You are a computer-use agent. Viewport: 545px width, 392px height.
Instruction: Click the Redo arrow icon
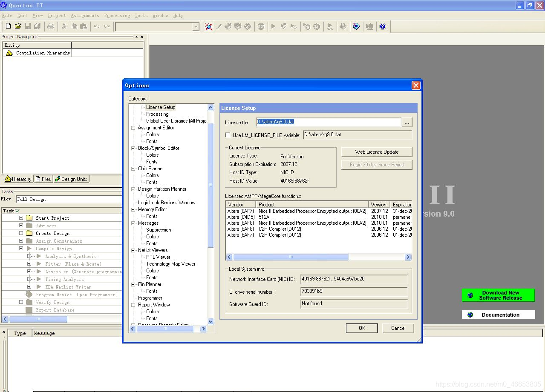107,26
